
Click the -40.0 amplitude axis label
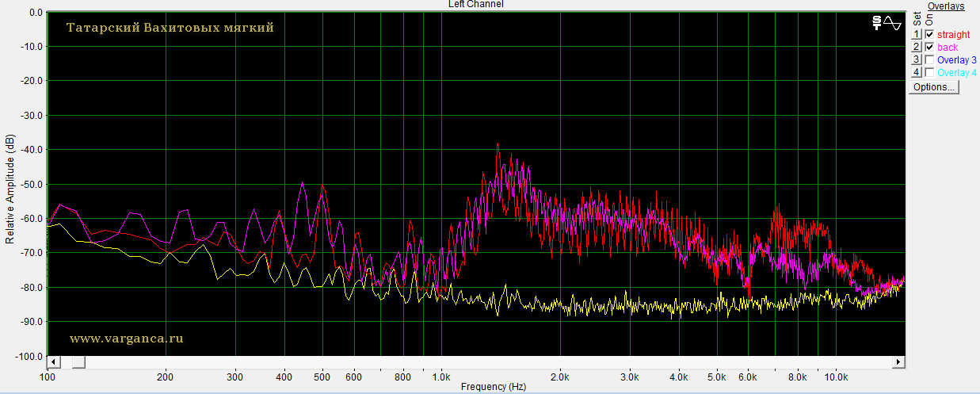click(32, 150)
